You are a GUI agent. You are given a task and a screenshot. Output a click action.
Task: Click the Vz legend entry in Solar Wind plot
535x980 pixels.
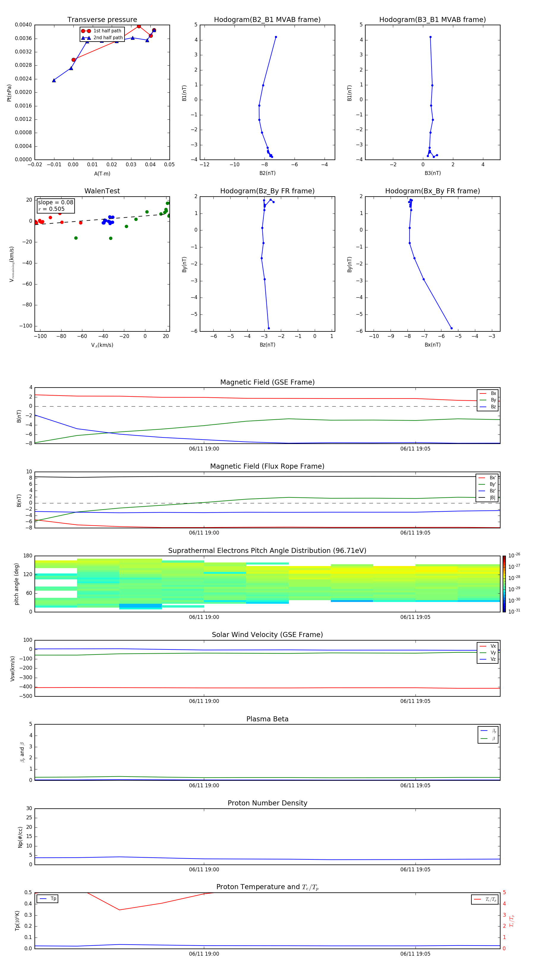click(x=488, y=659)
